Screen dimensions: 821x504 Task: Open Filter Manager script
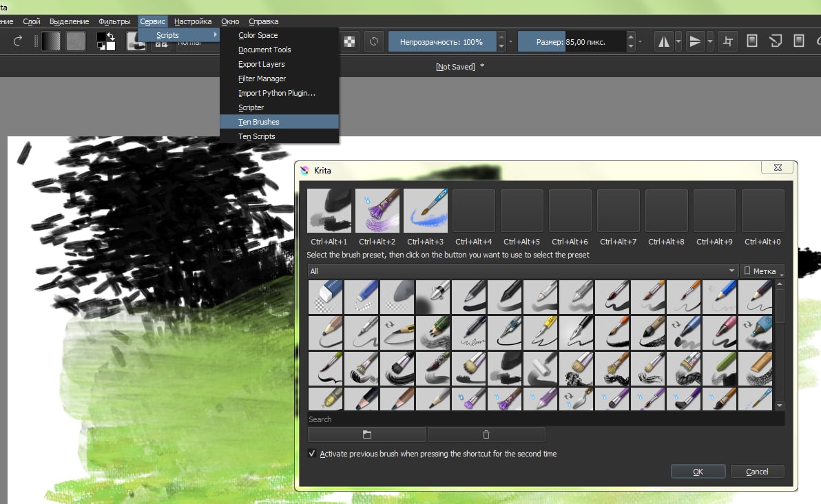[279, 78]
